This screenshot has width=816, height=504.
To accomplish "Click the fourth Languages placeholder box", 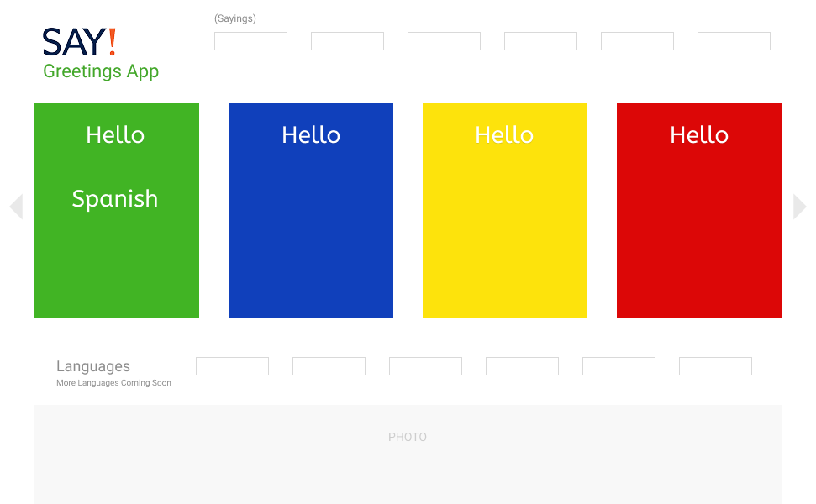I will pos(522,366).
